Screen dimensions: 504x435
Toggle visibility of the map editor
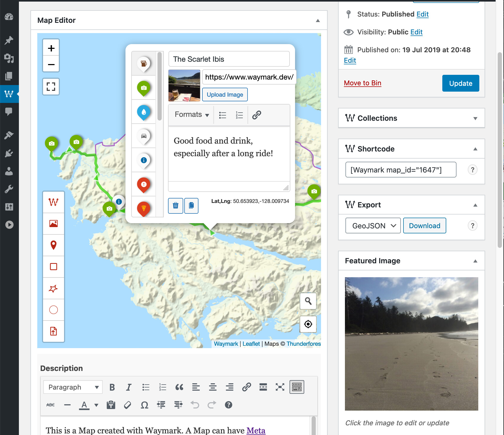coord(318,20)
